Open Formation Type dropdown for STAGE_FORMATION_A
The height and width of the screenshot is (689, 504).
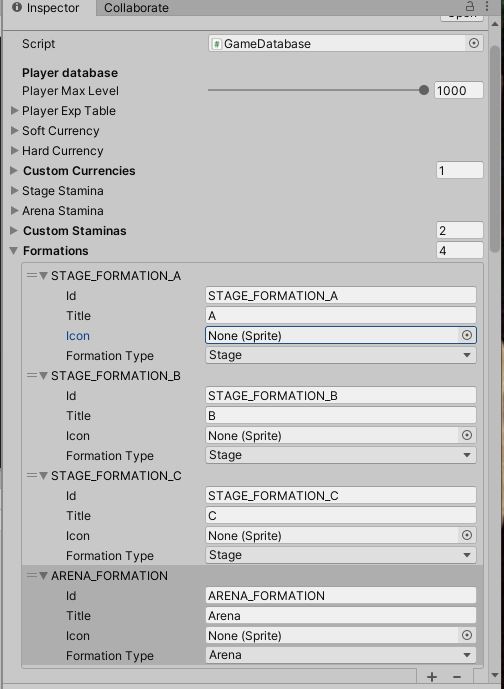pos(341,355)
